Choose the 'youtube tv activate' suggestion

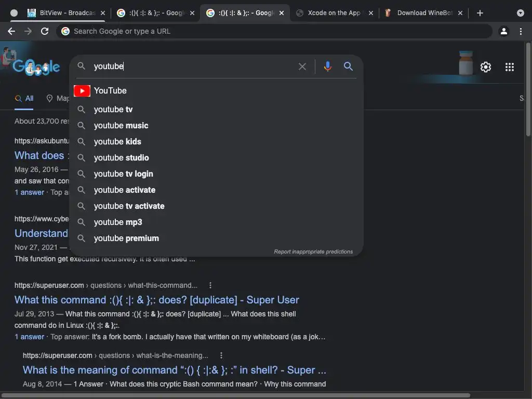point(217,206)
